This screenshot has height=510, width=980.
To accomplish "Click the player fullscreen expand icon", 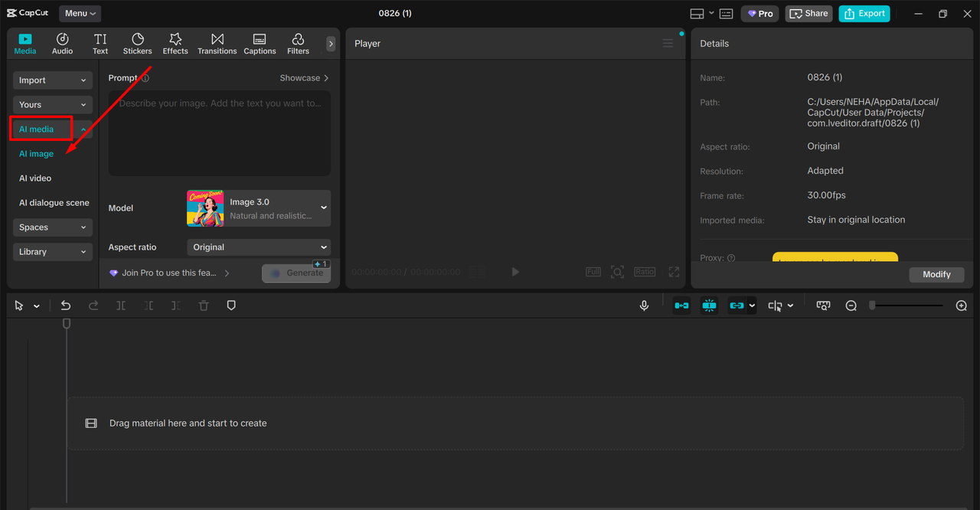I will [x=674, y=272].
